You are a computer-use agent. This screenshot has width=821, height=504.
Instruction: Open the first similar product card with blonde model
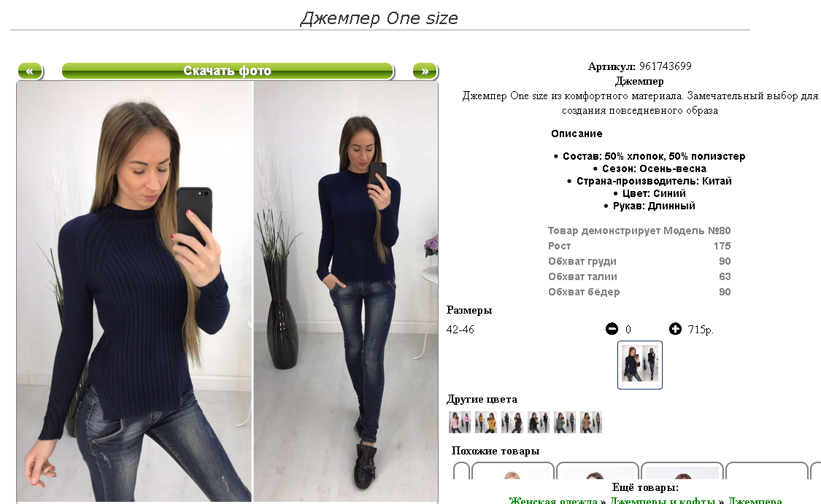pyautogui.click(x=512, y=471)
